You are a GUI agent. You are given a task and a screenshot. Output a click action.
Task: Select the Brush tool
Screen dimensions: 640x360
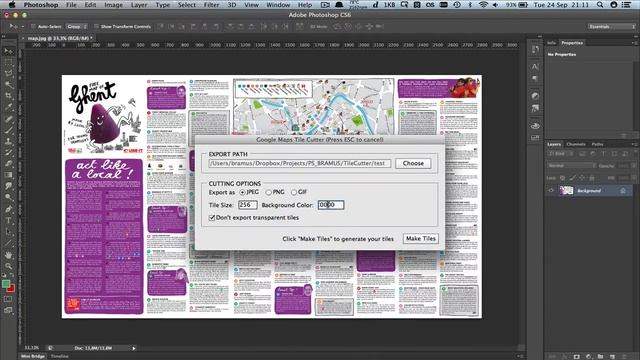[9, 130]
